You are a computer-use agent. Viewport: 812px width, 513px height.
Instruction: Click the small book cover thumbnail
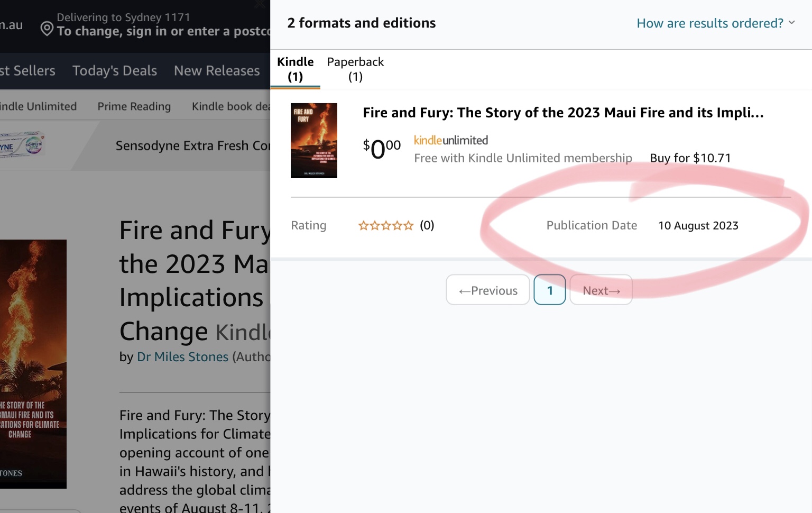(314, 141)
